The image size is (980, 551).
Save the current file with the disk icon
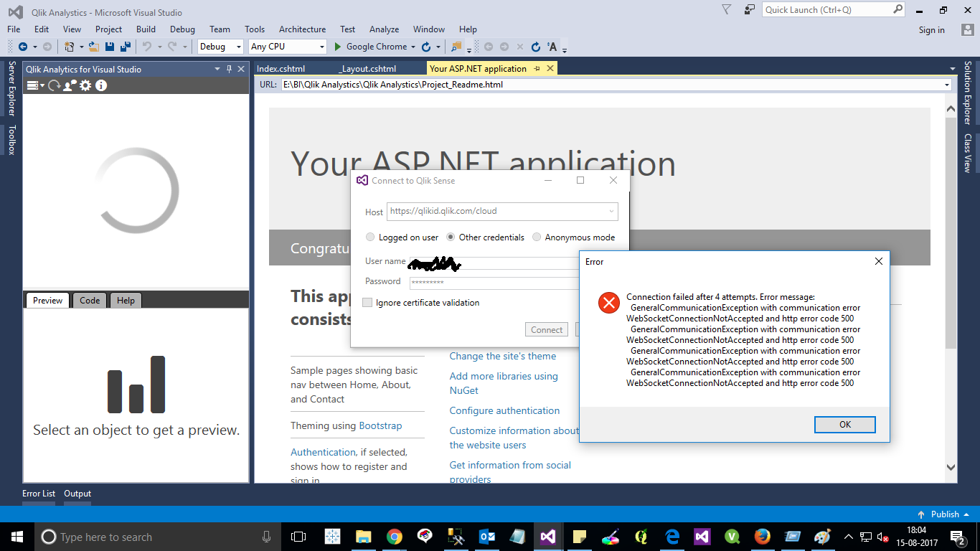[x=110, y=47]
